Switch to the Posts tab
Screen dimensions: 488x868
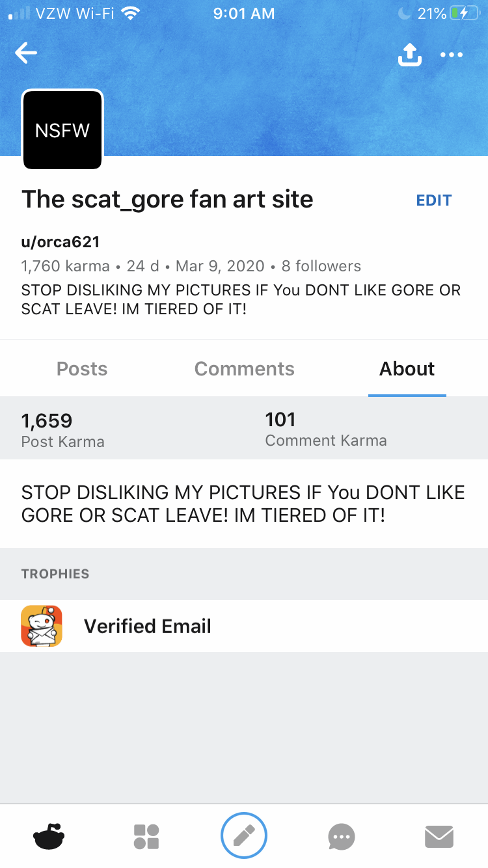click(x=82, y=369)
